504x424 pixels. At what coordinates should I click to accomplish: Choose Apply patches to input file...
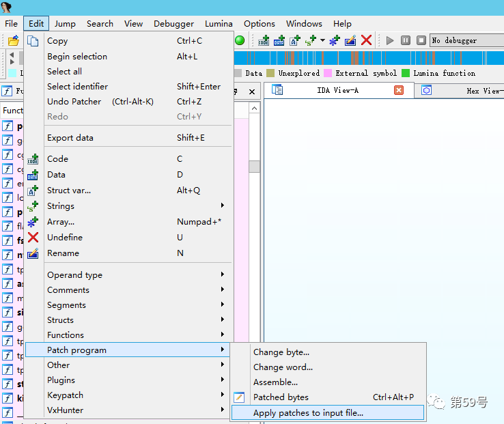coord(328,413)
